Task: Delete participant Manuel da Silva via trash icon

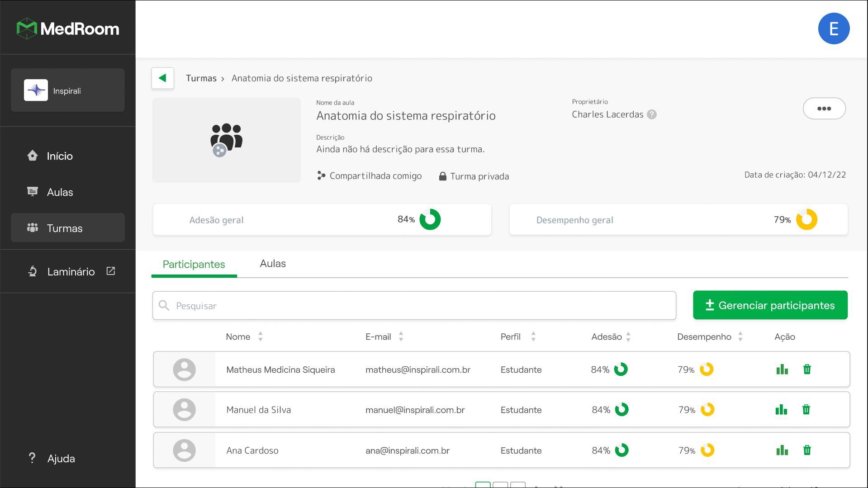Action: pyautogui.click(x=806, y=410)
